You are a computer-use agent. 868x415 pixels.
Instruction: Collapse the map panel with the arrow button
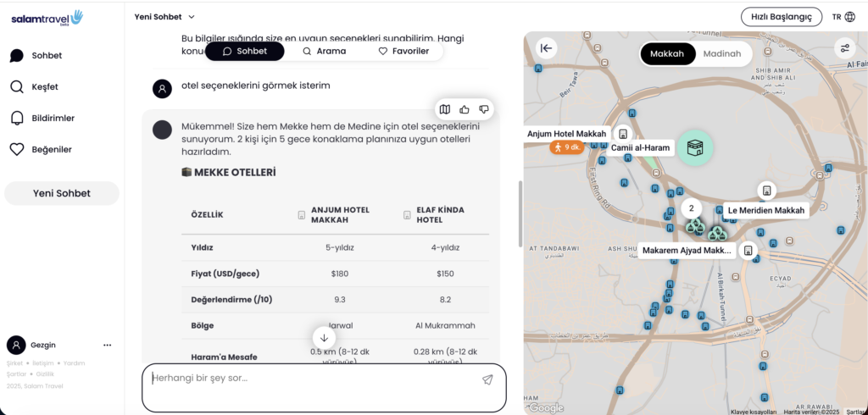click(547, 48)
